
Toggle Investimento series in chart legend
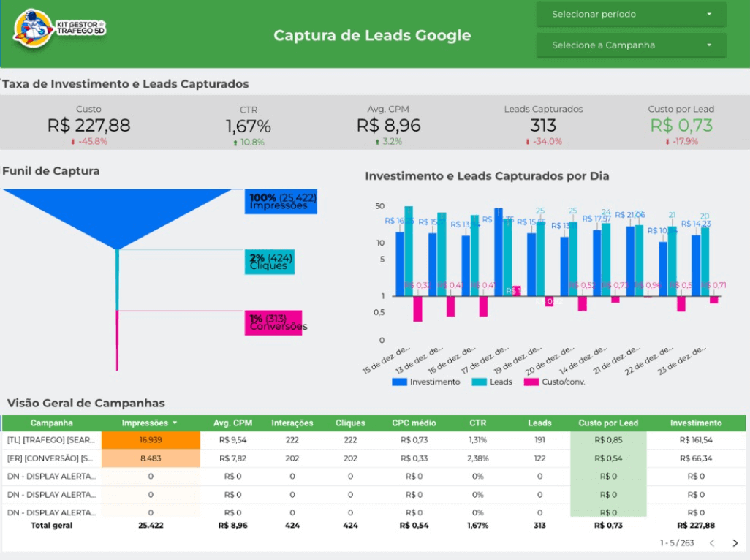tap(427, 382)
